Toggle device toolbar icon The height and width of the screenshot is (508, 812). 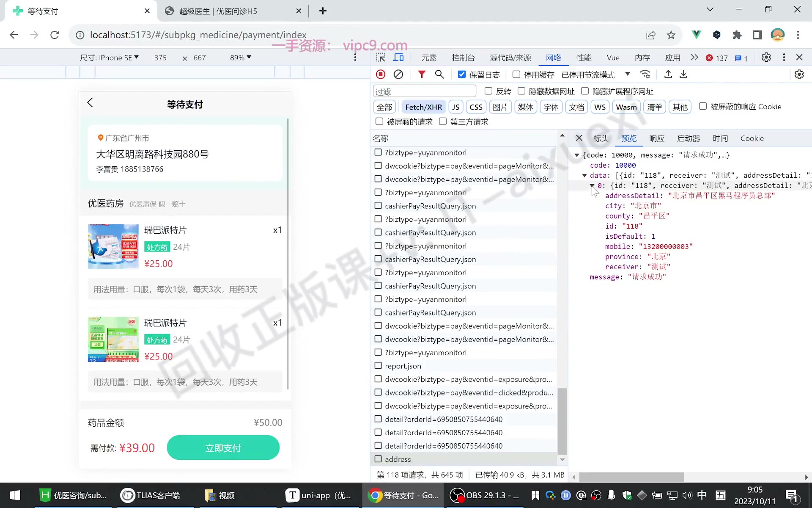[x=399, y=58]
